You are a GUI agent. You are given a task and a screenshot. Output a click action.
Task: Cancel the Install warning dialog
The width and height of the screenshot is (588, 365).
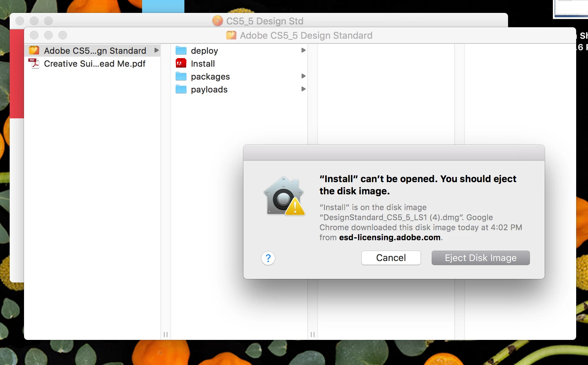(391, 258)
